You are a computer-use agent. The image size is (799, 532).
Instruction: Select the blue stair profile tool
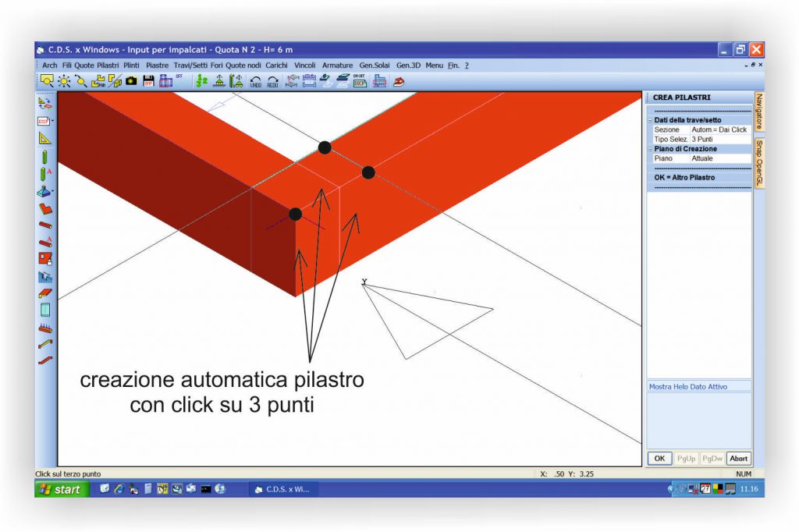(44, 276)
